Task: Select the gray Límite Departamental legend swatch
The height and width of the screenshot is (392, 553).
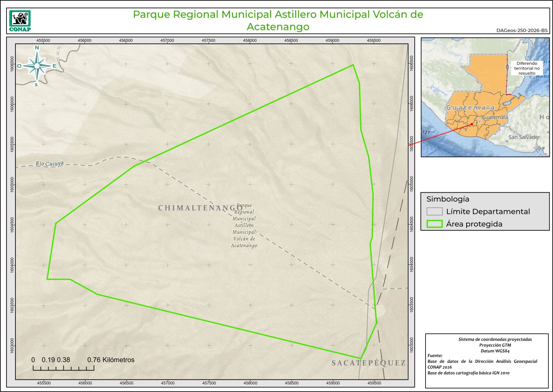Action: click(434, 211)
